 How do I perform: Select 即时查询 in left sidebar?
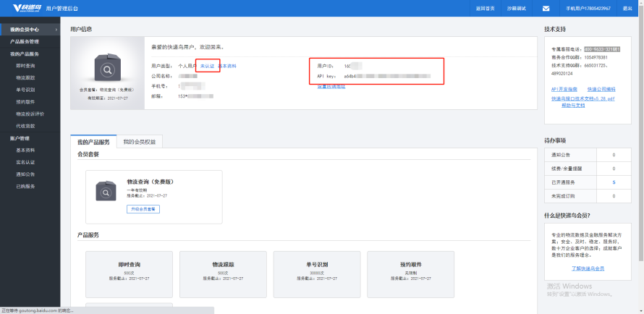(x=25, y=66)
